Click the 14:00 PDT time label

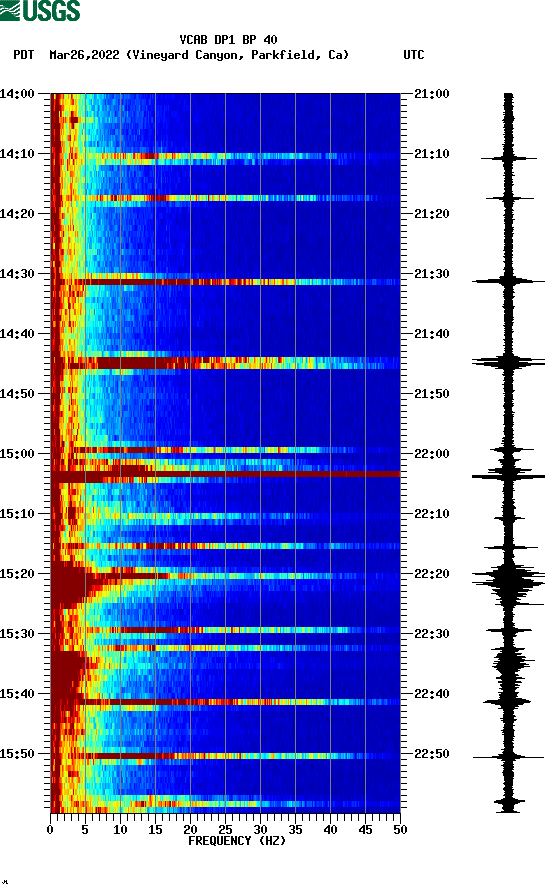(x=17, y=93)
